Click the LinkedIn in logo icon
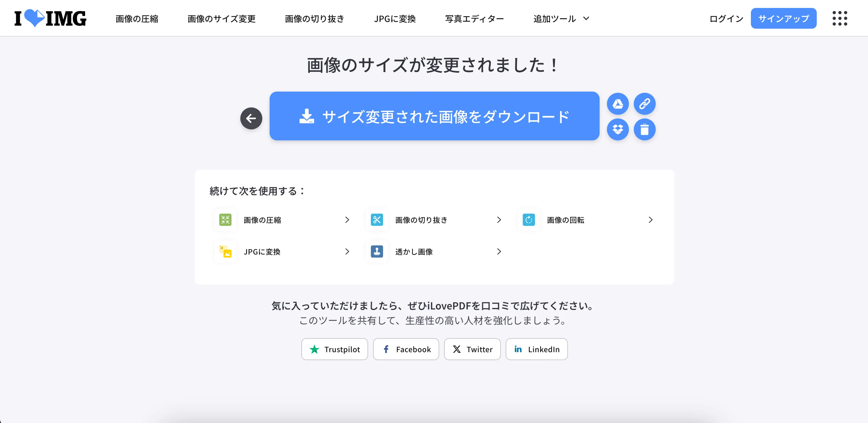The image size is (868, 423). 518,349
